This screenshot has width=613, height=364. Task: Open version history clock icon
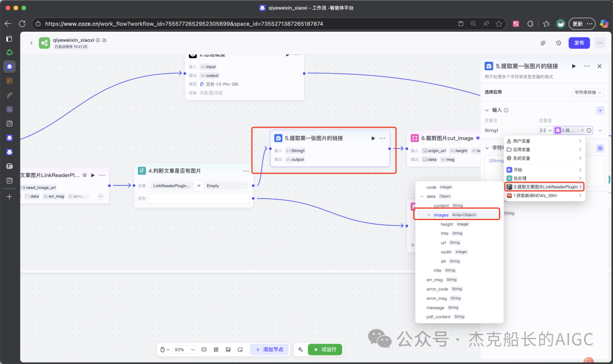coord(559,43)
